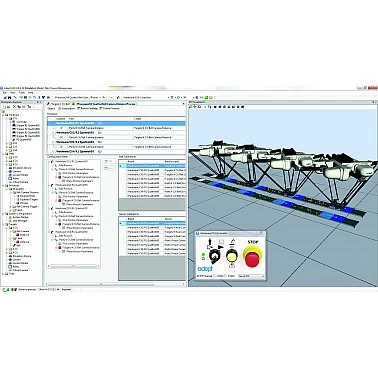Select the highlighted blue row in Processes table

point(116,123)
